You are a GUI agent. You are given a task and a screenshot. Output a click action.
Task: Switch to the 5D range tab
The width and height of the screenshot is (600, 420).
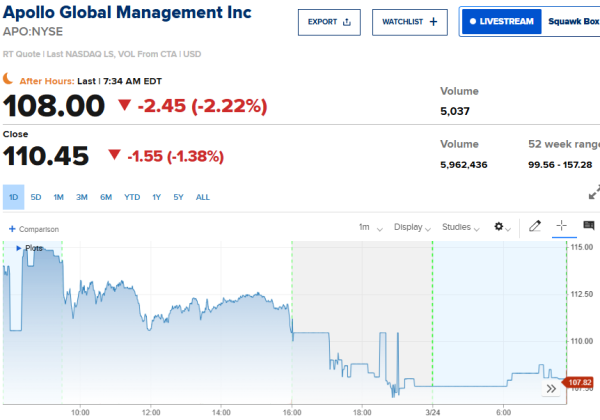(x=36, y=197)
